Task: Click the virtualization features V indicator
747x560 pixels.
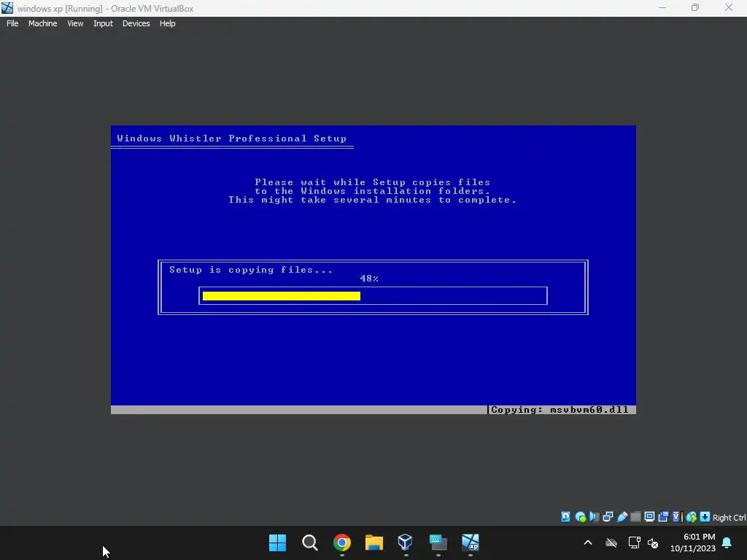Action: tap(677, 517)
